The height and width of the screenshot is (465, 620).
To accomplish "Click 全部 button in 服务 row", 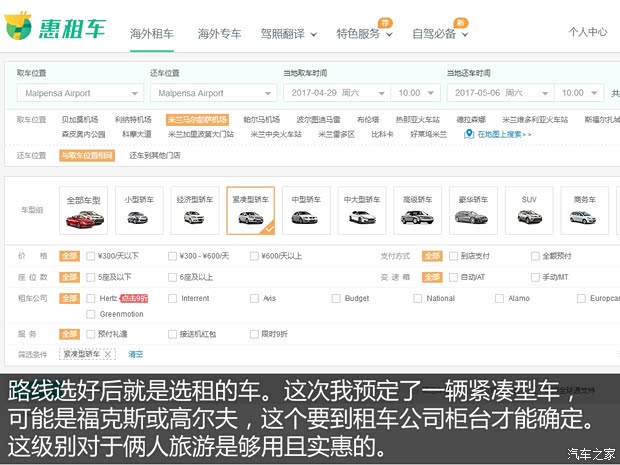I will click(x=70, y=334).
